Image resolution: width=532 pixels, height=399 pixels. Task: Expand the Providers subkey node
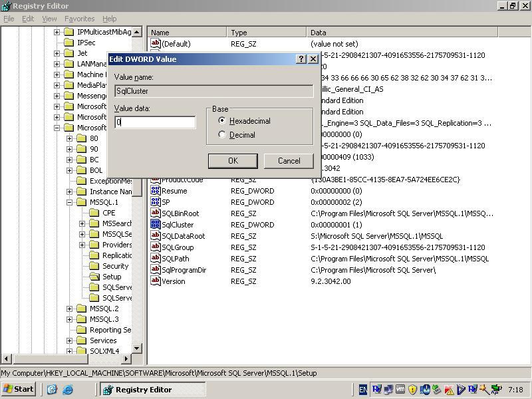pyautogui.click(x=82, y=245)
